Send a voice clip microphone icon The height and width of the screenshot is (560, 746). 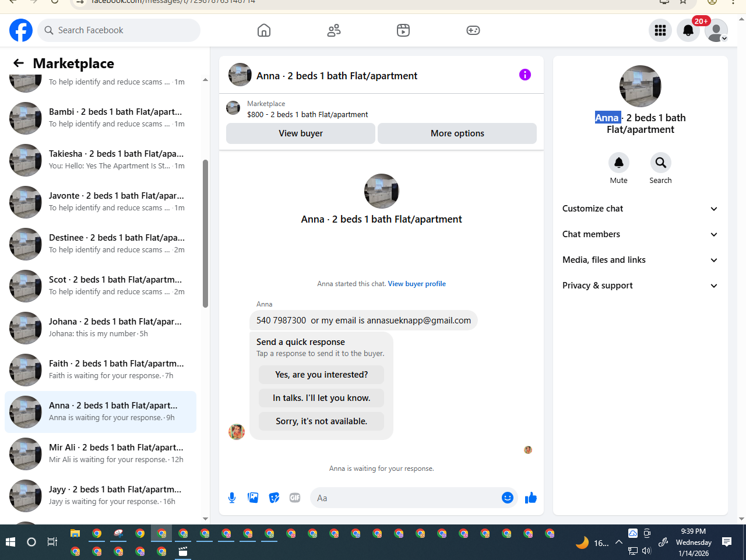pyautogui.click(x=232, y=498)
